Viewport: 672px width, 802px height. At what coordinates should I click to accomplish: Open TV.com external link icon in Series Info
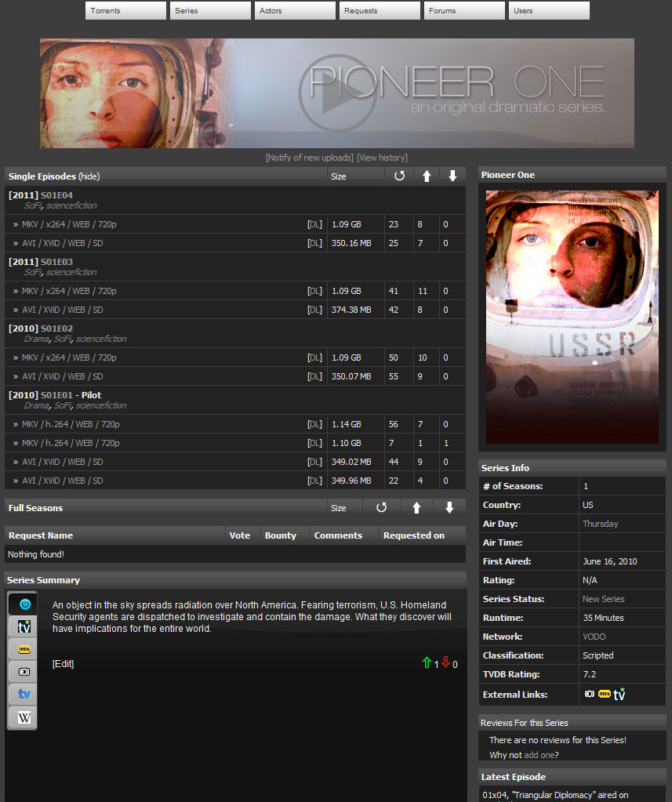tap(619, 694)
